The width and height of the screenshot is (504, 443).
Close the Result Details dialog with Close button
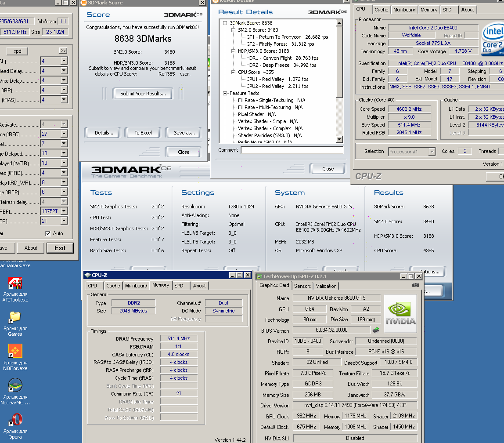328,169
